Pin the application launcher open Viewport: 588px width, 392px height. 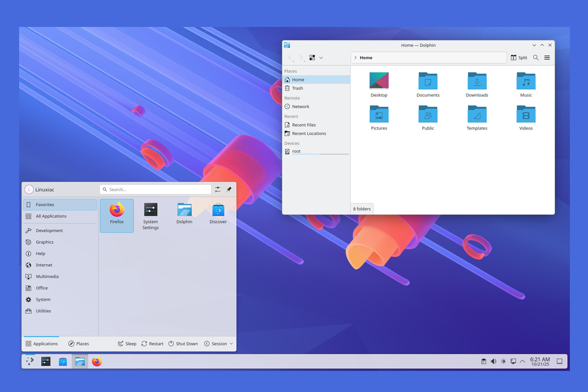229,189
